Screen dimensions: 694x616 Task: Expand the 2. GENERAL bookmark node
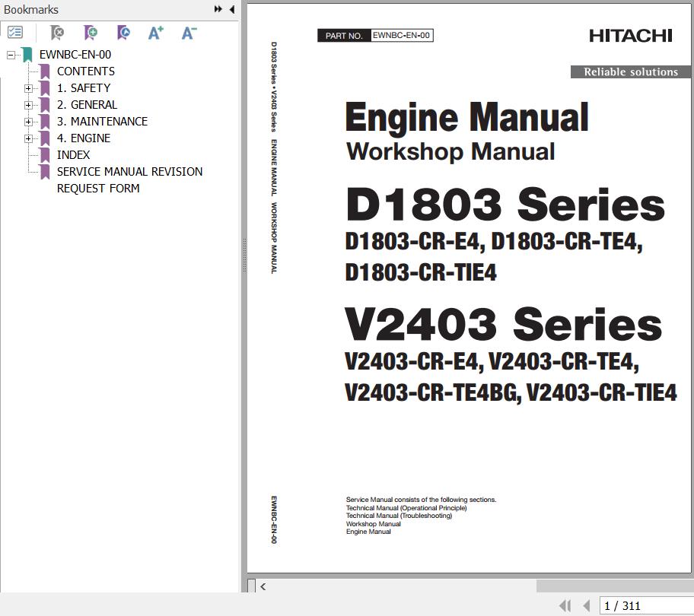coord(28,105)
